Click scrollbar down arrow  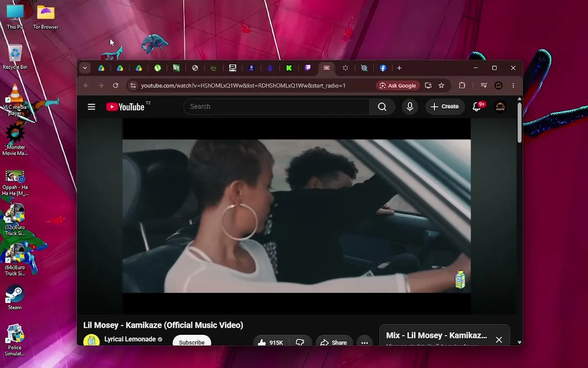(x=520, y=342)
